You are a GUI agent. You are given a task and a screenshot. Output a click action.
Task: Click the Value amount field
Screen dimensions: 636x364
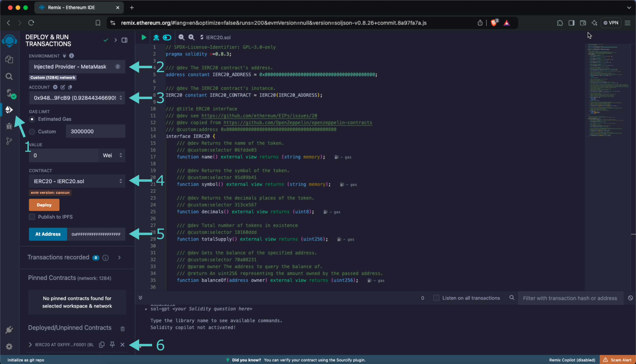tap(64, 155)
